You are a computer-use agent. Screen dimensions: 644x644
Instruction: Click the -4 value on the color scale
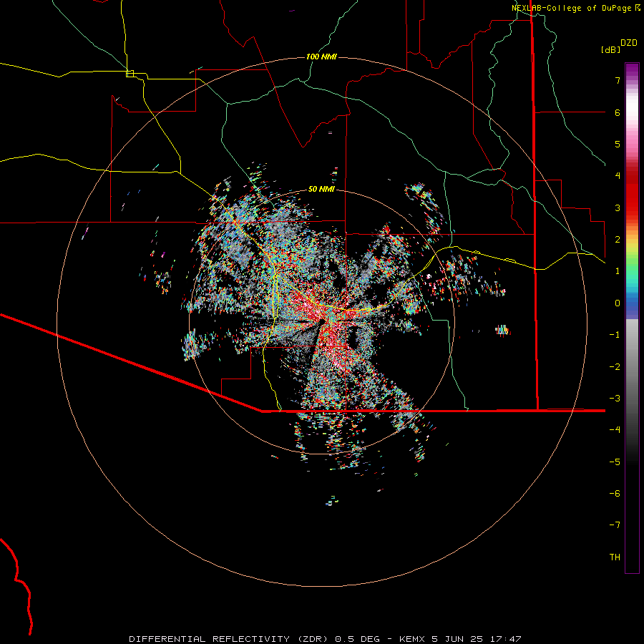point(615,430)
